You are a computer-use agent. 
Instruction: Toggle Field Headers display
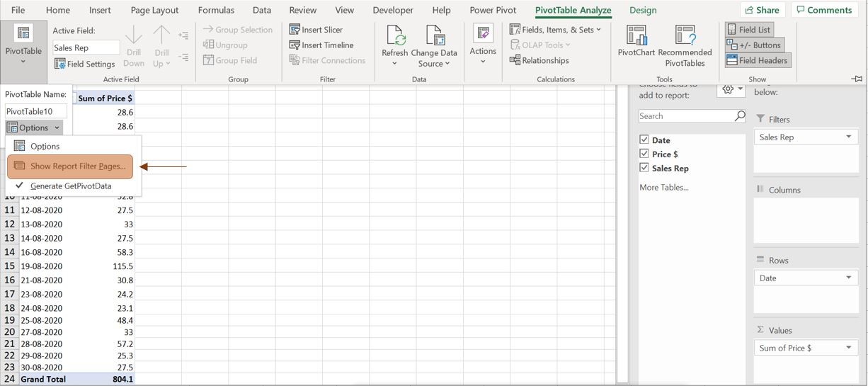tap(757, 60)
